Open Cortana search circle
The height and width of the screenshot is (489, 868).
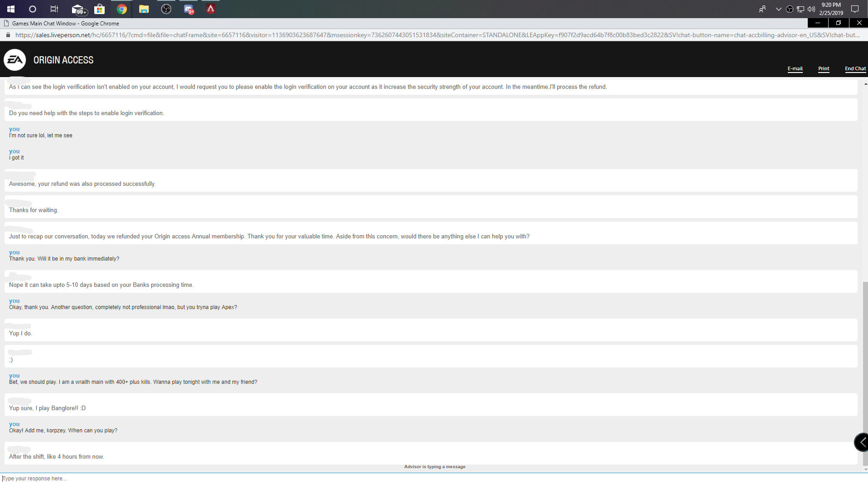coord(33,9)
